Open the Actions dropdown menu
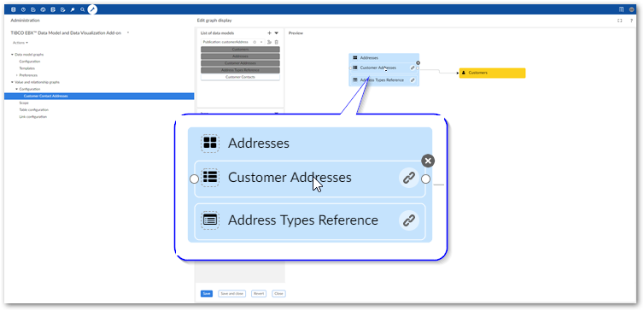 coord(20,43)
